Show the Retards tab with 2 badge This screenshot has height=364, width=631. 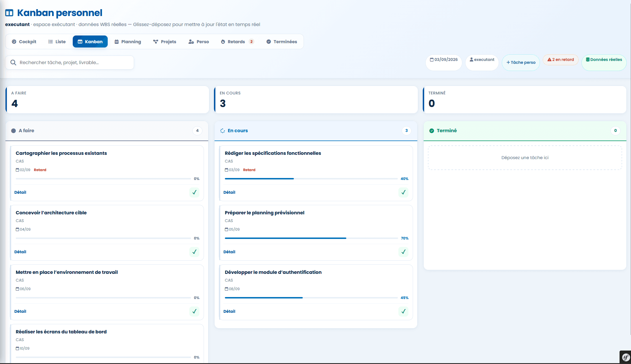(x=237, y=41)
